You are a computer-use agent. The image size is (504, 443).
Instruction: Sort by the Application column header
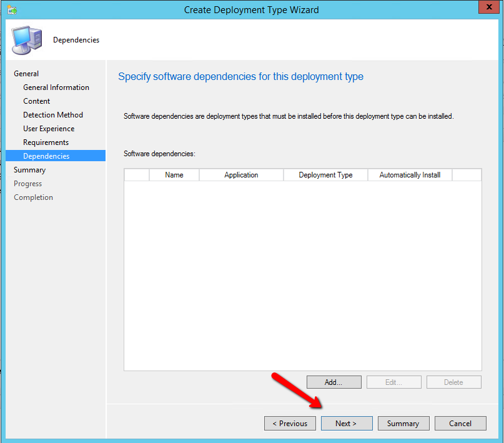point(241,175)
